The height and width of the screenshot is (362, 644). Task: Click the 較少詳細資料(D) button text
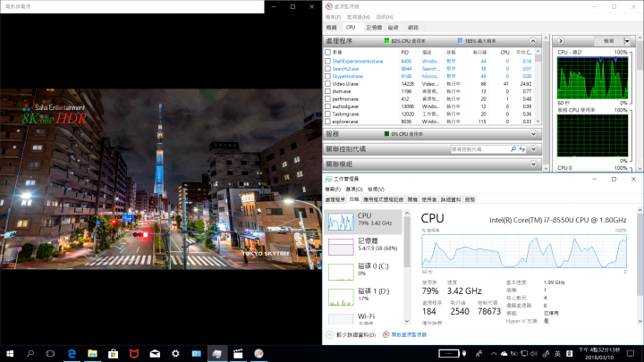pos(356,335)
